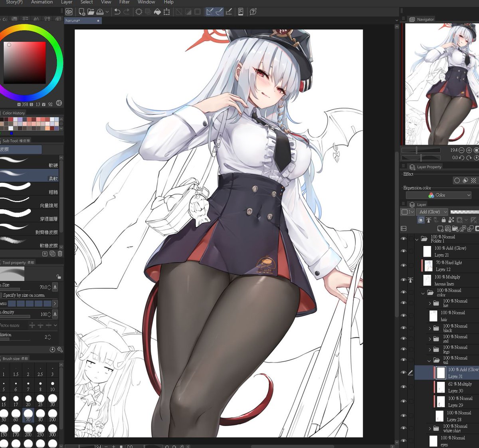This screenshot has height=448, width=479.
Task: Collapse the Folder 1 layer folder
Action: click(x=417, y=239)
